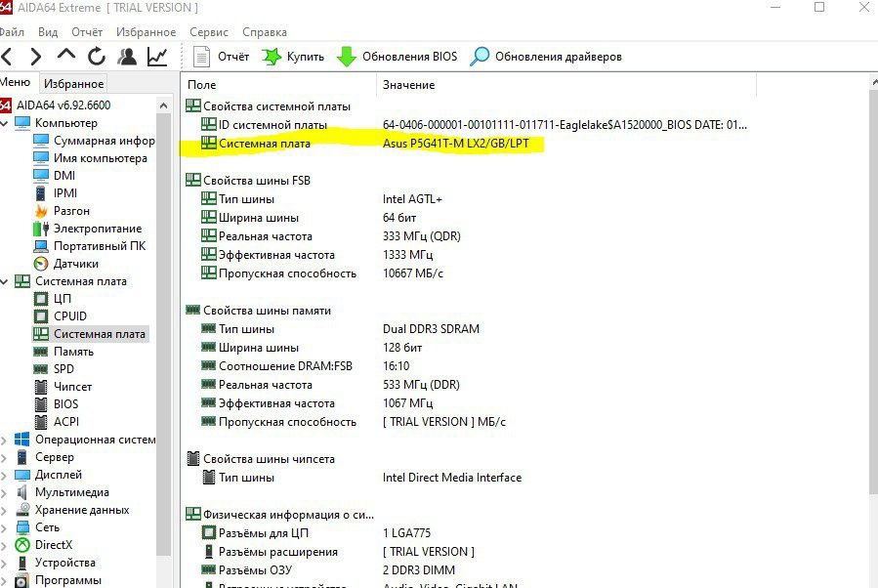Click the Сервер server icon
The height and width of the screenshot is (588, 878).
pos(21,457)
